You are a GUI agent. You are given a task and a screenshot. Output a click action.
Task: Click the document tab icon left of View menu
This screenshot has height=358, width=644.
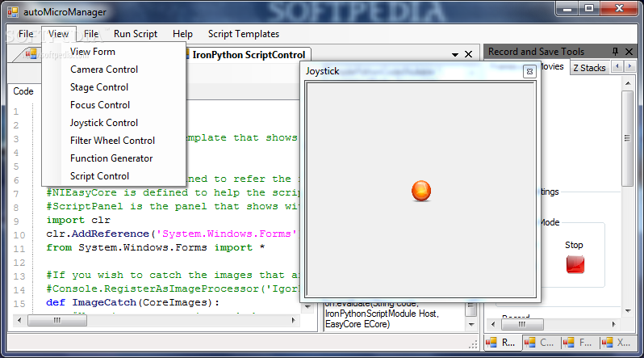[31, 54]
